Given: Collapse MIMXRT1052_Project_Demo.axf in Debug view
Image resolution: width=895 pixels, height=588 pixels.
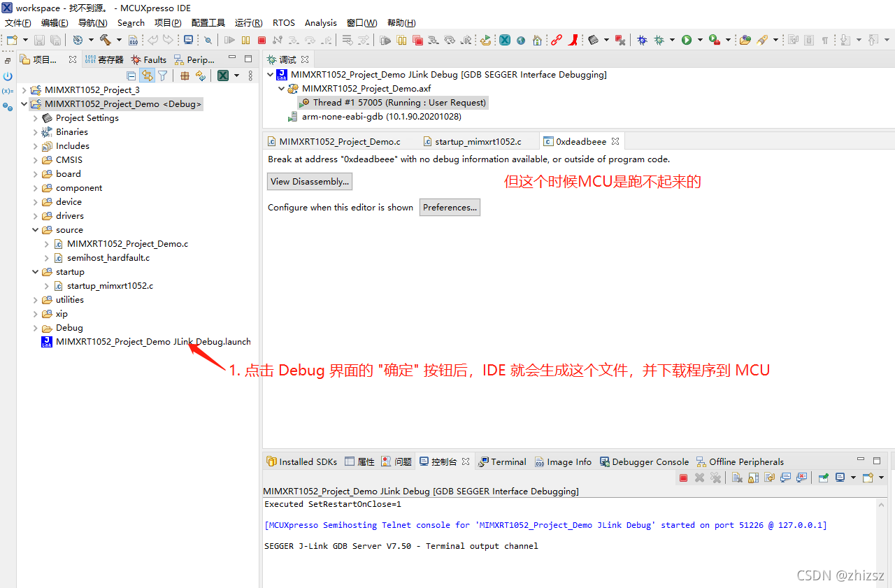Looking at the screenshot, I should (x=282, y=89).
